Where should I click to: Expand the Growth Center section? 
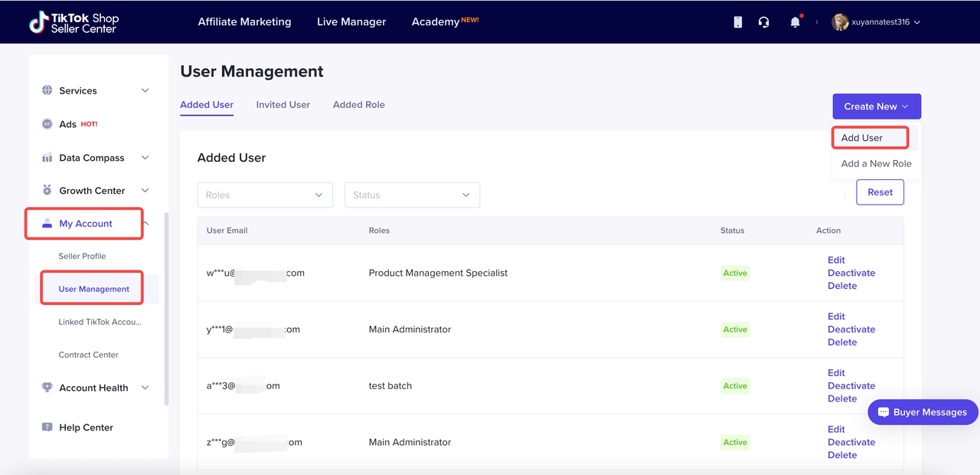tap(145, 191)
